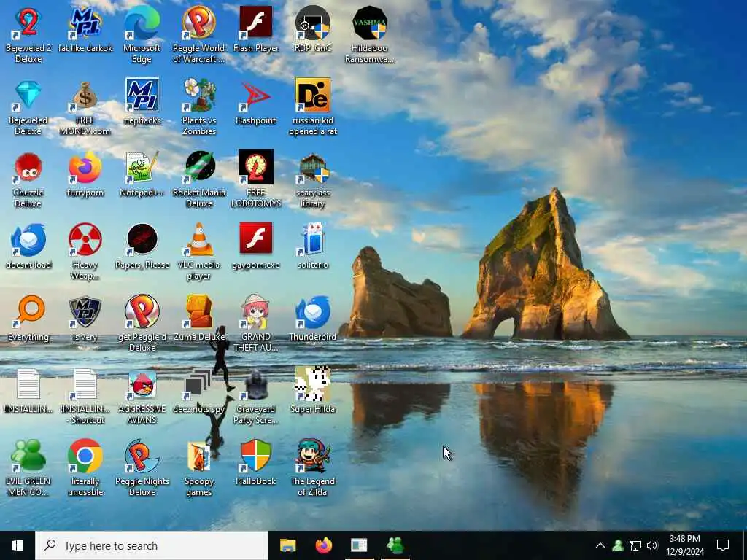Click the 'Type here to search' box
747x560 pixels.
(x=152, y=545)
